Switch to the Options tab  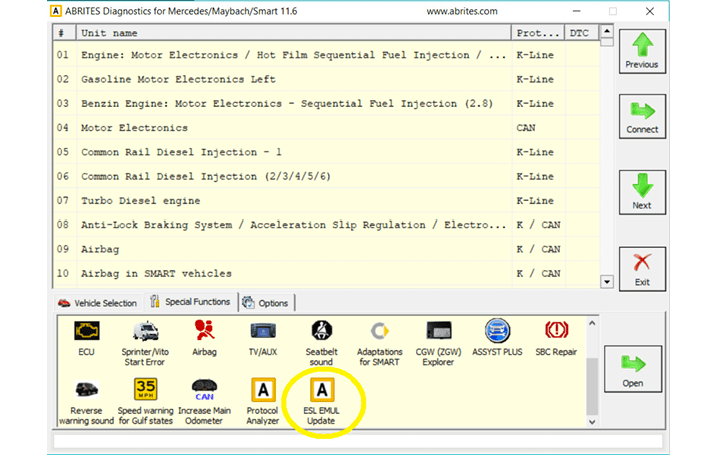pos(266,303)
